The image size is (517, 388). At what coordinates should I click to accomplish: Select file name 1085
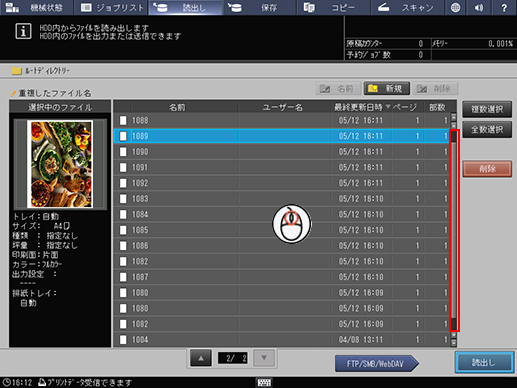click(x=140, y=230)
